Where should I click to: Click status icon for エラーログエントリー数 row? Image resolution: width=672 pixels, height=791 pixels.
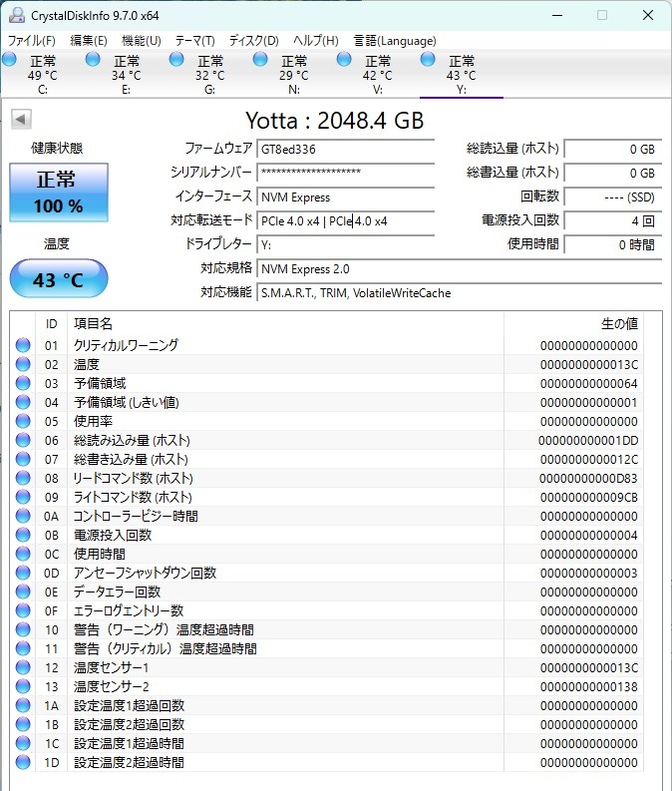[x=23, y=610]
